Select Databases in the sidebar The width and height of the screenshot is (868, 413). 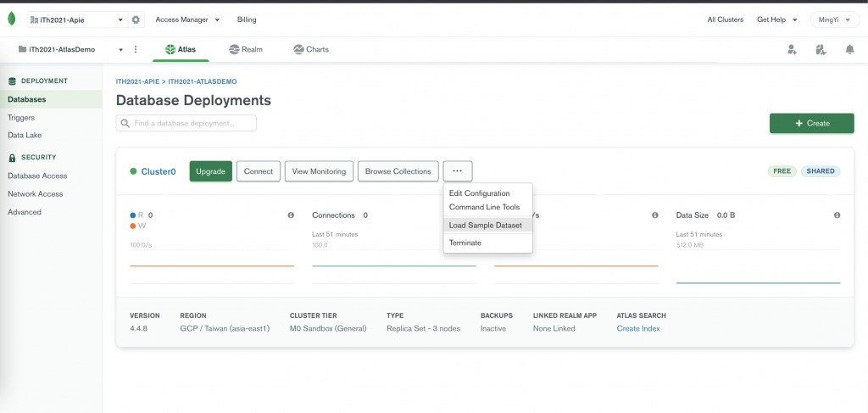coord(51,100)
